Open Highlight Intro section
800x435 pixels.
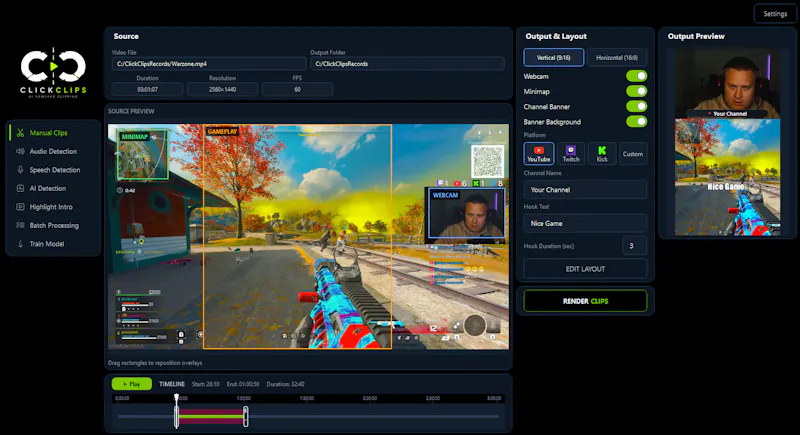(x=54, y=207)
